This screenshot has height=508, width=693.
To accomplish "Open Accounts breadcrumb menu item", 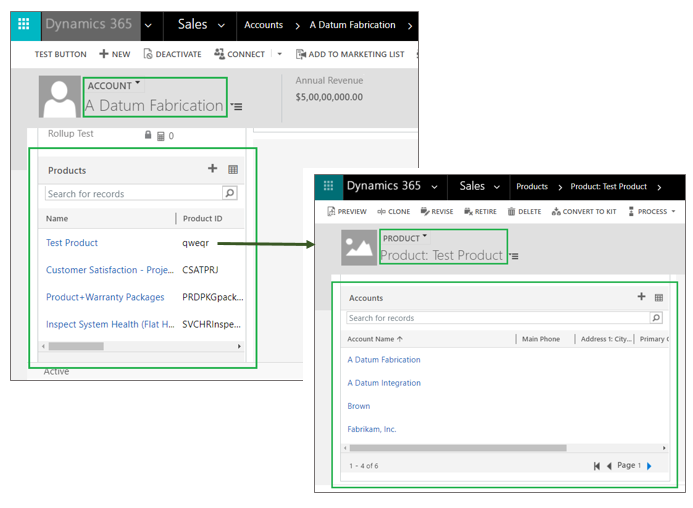I will coord(263,25).
